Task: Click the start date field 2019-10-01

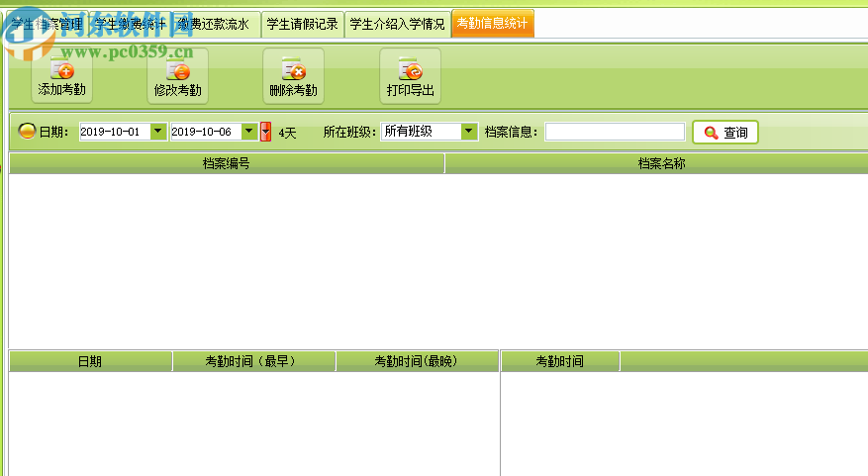Action: coord(115,132)
